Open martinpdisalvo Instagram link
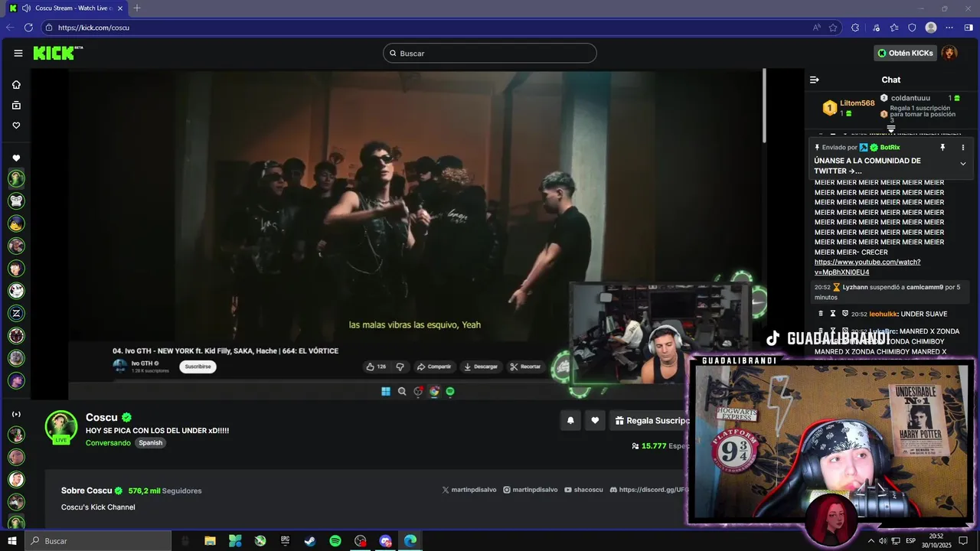The image size is (980, 551). pos(530,490)
